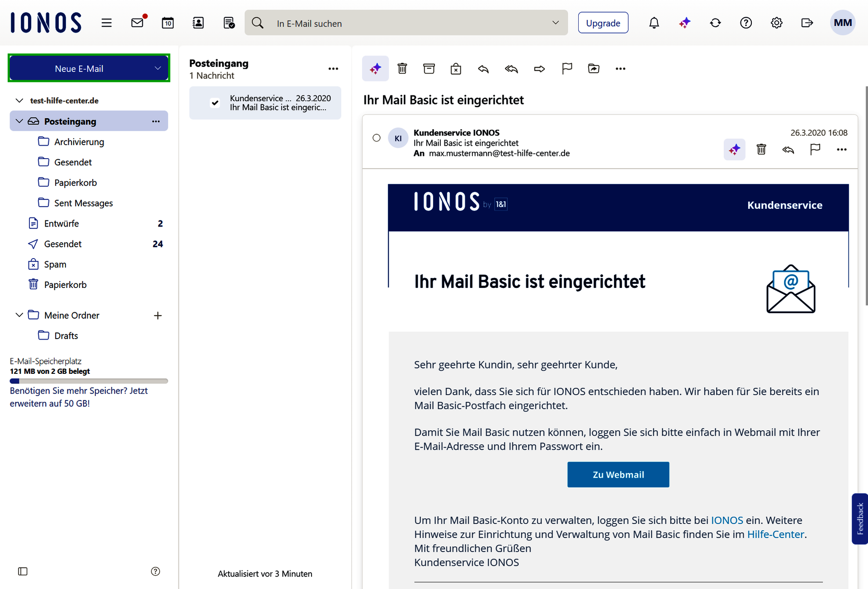Click the flag icon in toolbar
Viewport: 868px width, 589px height.
tap(567, 69)
